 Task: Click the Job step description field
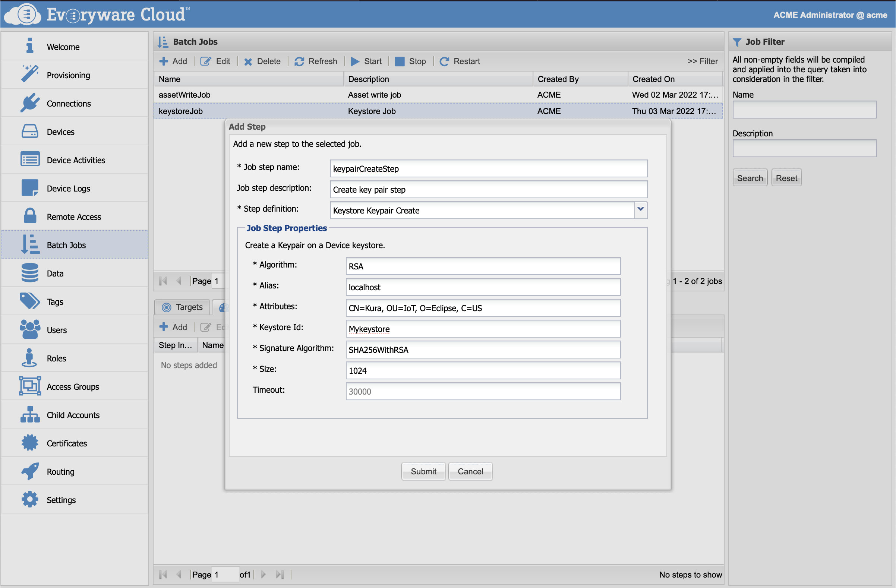[489, 189]
